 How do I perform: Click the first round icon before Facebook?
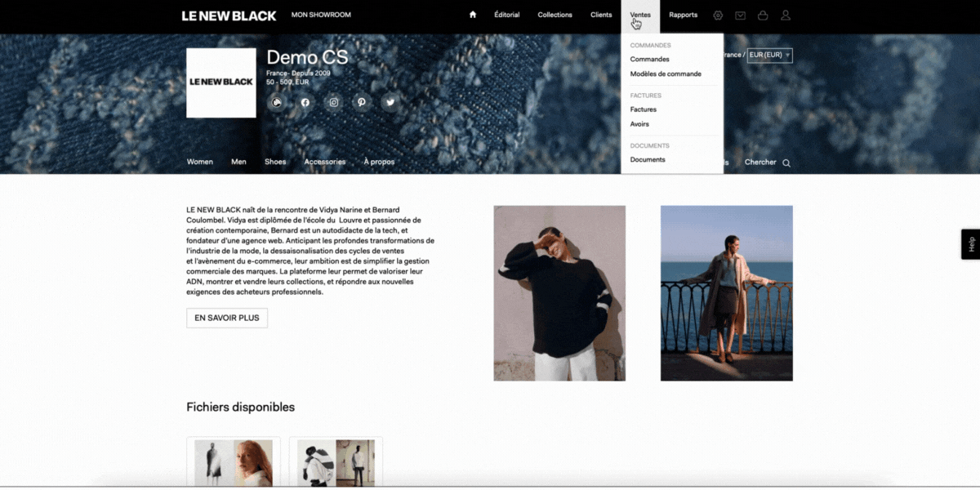pos(277,102)
